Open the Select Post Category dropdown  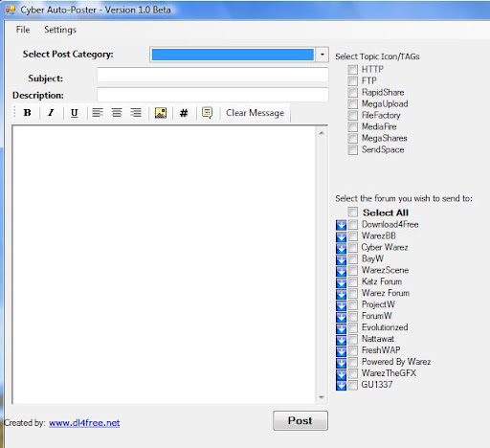coord(323,55)
